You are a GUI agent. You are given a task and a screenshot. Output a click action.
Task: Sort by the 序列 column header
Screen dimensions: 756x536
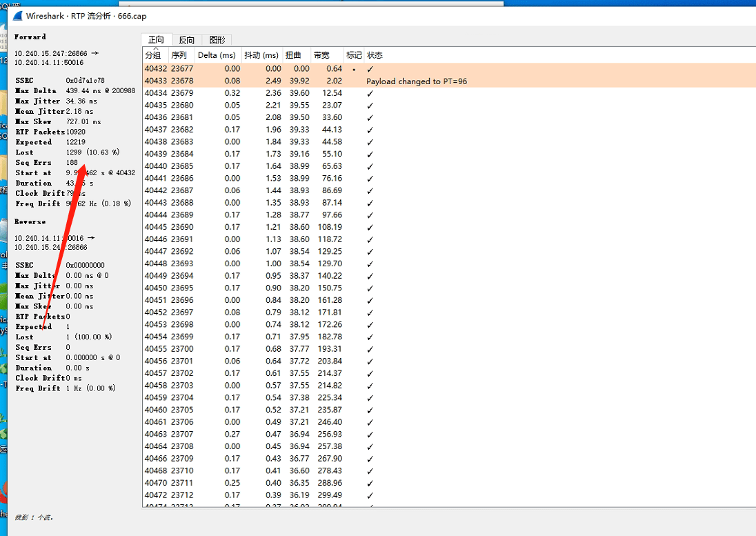pyautogui.click(x=181, y=55)
